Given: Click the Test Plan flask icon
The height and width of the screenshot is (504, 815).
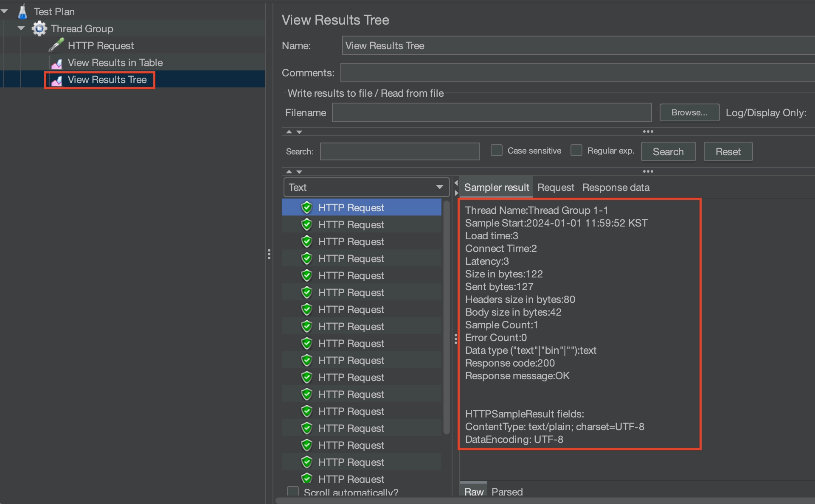Looking at the screenshot, I should point(22,11).
